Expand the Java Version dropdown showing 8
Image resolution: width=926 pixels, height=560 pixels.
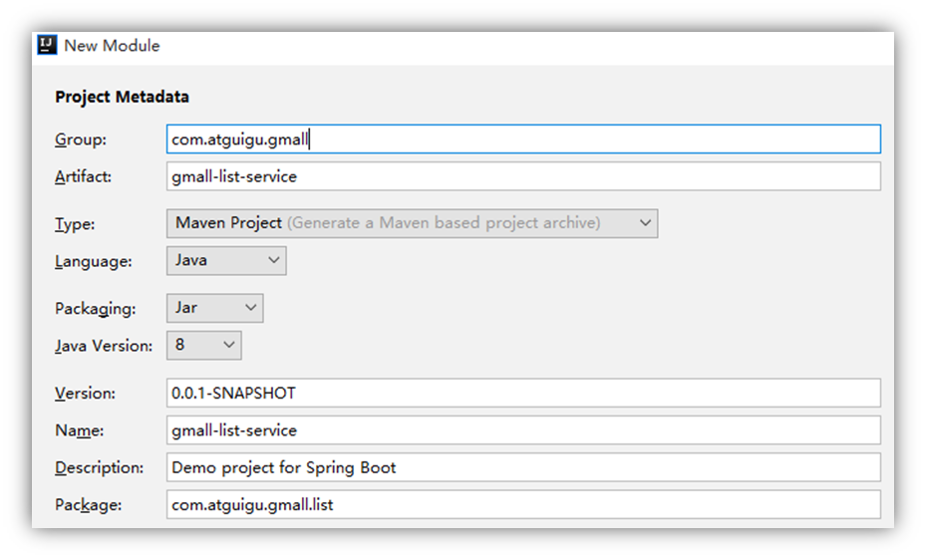coord(203,346)
